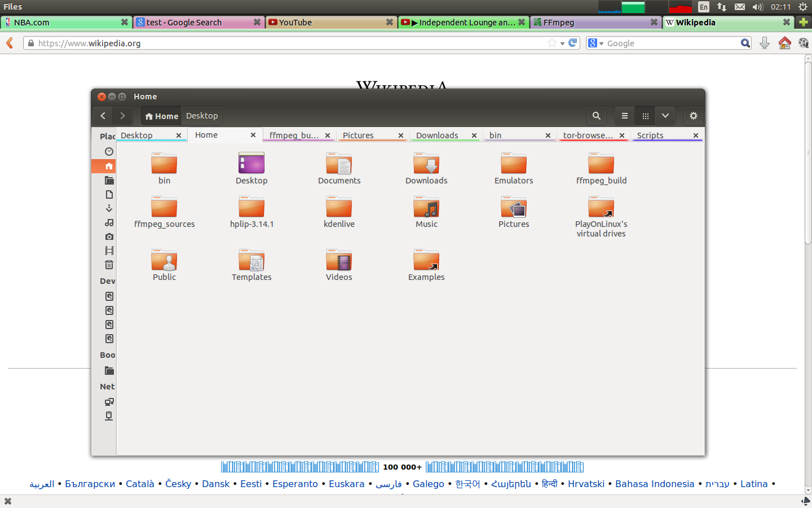Select Trash in the sidebar
The image size is (812, 508).
(x=109, y=265)
